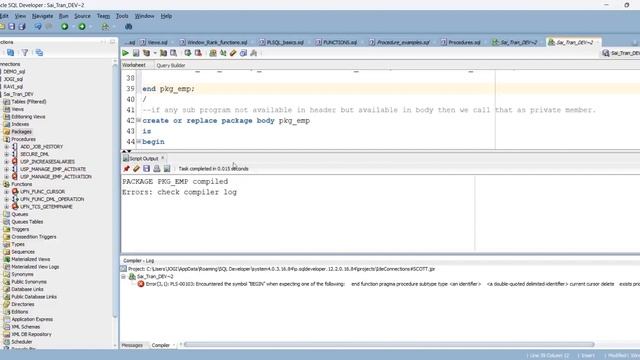Clear worksheet with the eraser icon
Viewport: 640px width, 360px height.
[x=233, y=53]
